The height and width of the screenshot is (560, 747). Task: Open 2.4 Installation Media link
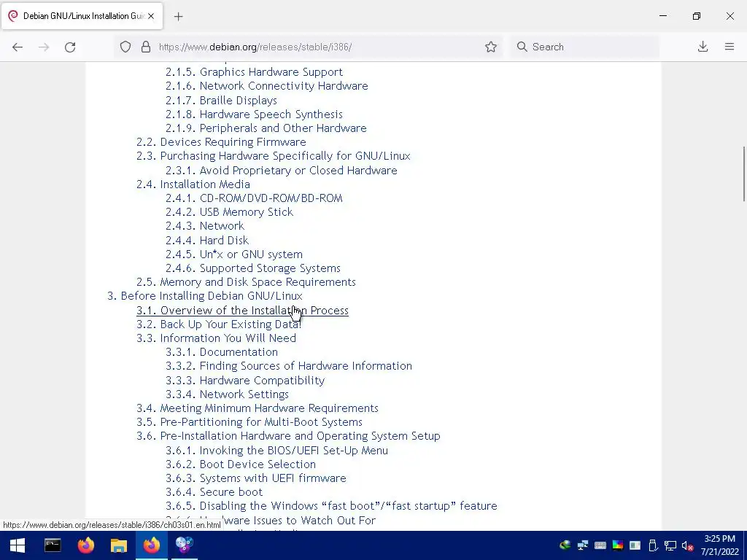point(193,184)
